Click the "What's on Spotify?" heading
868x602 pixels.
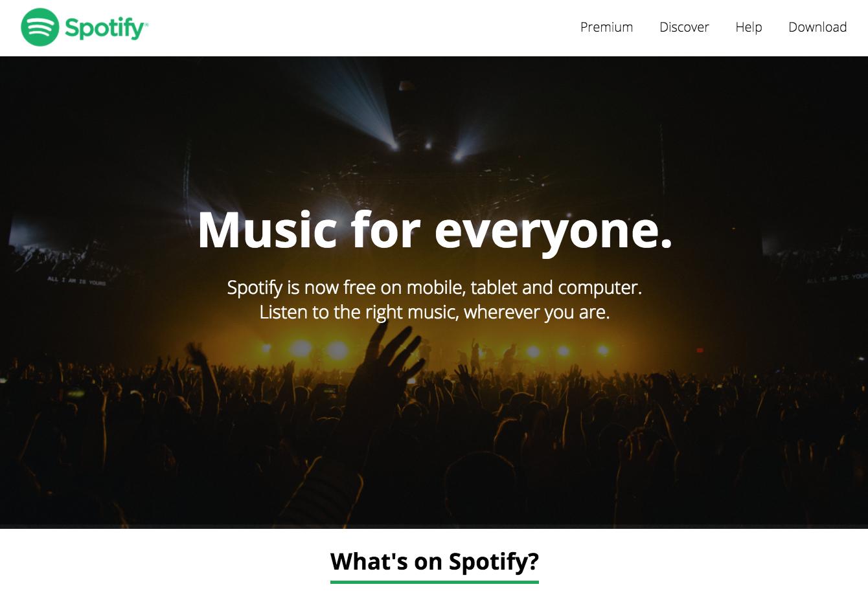[434, 561]
